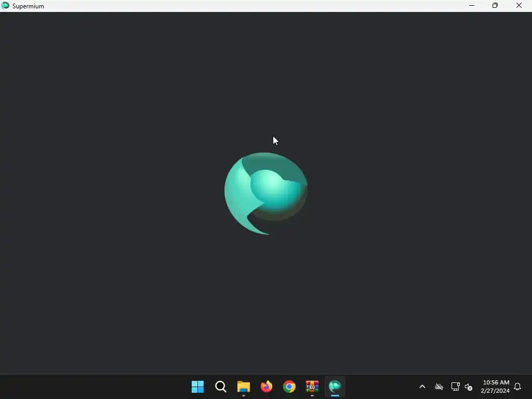Open network status tray icon
532x399 pixels.
tap(455, 387)
